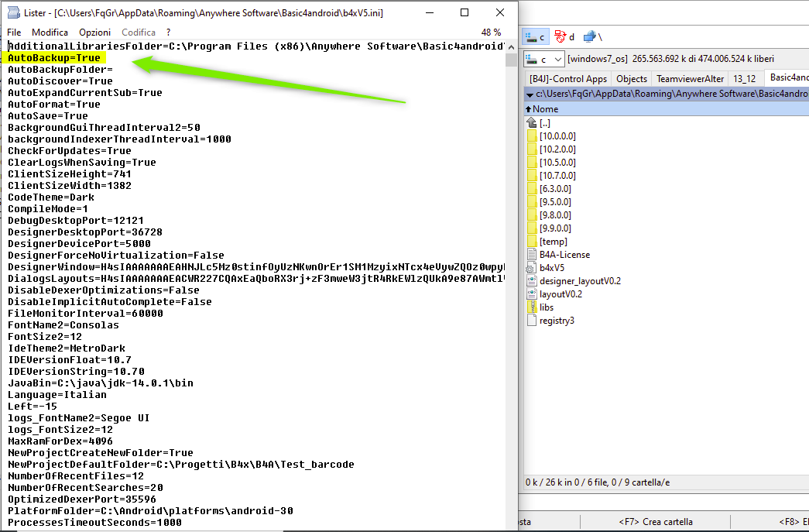Select the [10.2.0.0] folder icon
The image size is (809, 532).
click(x=532, y=149)
